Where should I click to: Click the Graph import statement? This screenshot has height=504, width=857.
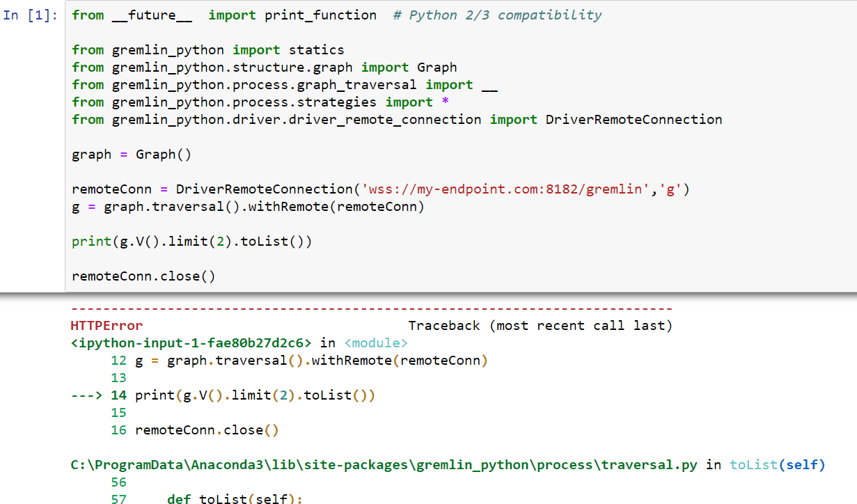pyautogui.click(x=263, y=67)
